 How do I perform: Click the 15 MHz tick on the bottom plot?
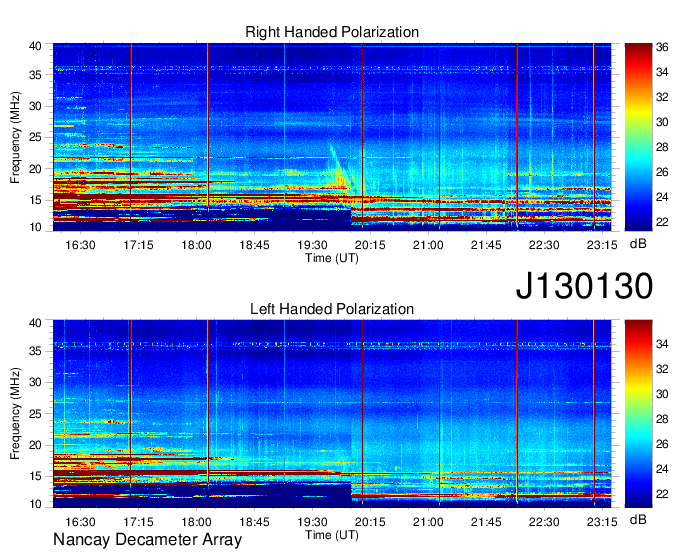[35, 477]
